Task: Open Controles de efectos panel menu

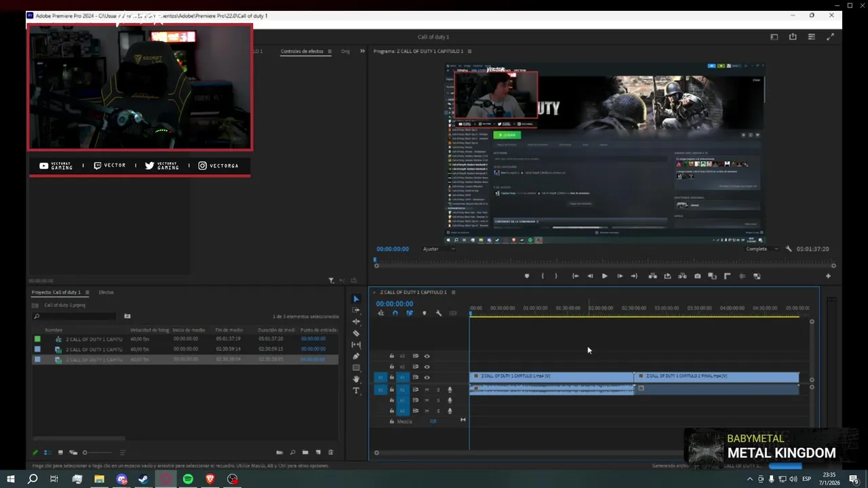Action: tap(330, 51)
